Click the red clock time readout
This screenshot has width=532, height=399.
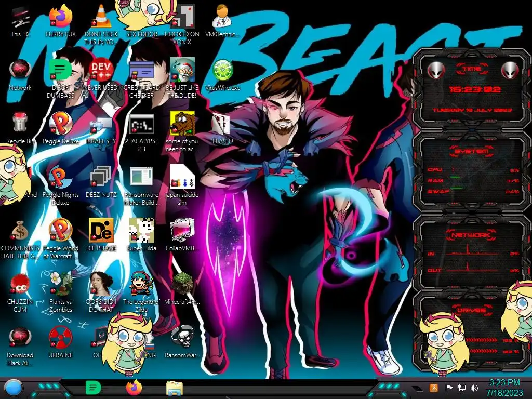pos(475,89)
